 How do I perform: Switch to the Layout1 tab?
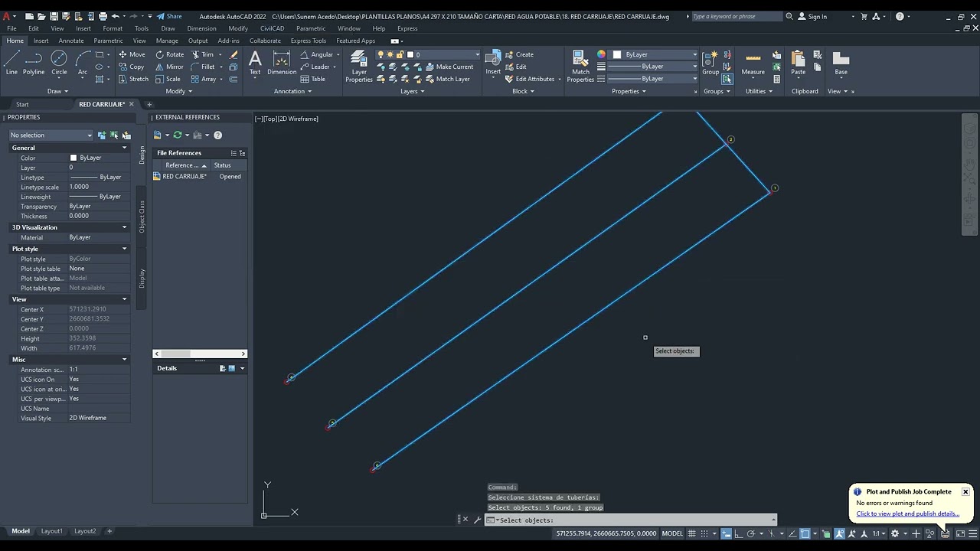click(x=51, y=531)
